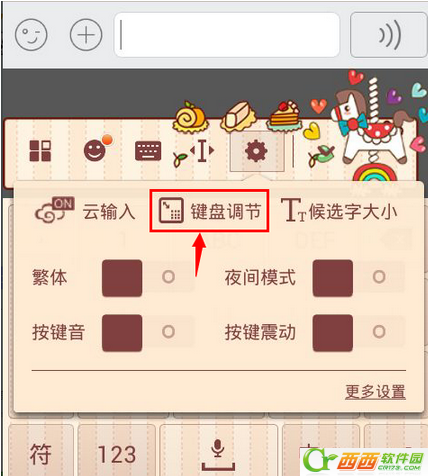Toggle 繁体 traditional Chinese switch
The height and width of the screenshot is (476, 428).
(x=148, y=278)
